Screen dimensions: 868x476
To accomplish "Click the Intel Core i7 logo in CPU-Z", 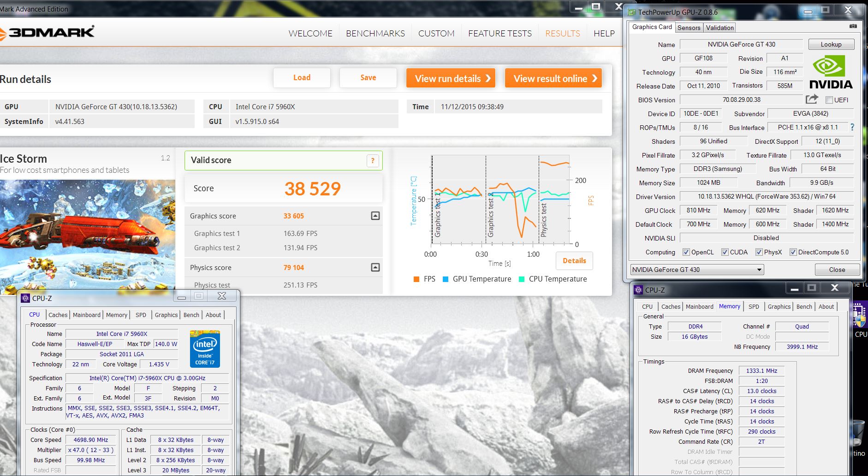I will (205, 349).
